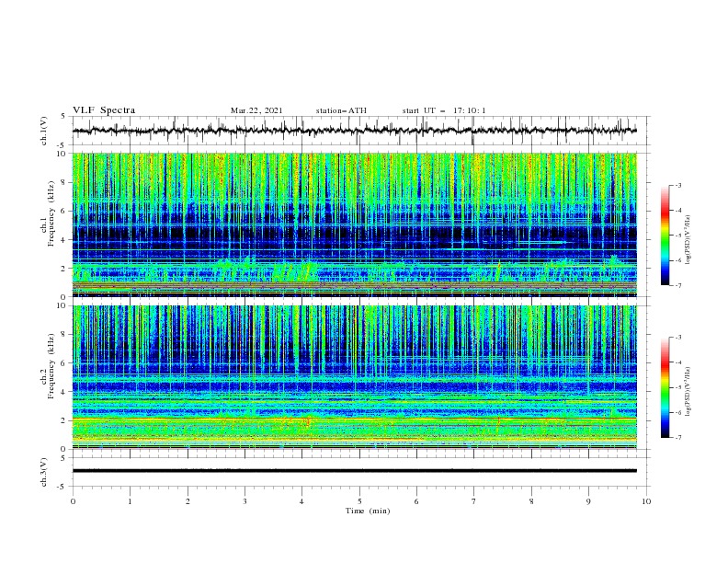The image size is (728, 563).
Task: Click the "5" tick on time axis
Action: coord(359,501)
